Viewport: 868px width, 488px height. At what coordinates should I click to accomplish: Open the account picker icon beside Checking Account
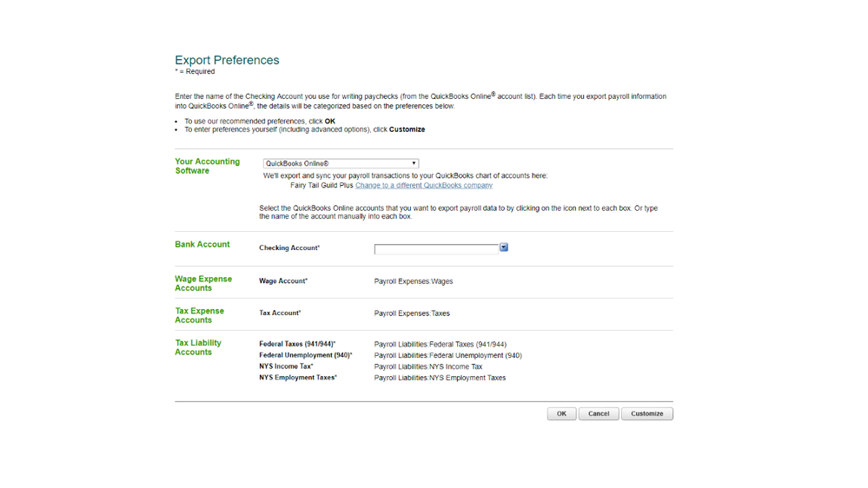[504, 247]
